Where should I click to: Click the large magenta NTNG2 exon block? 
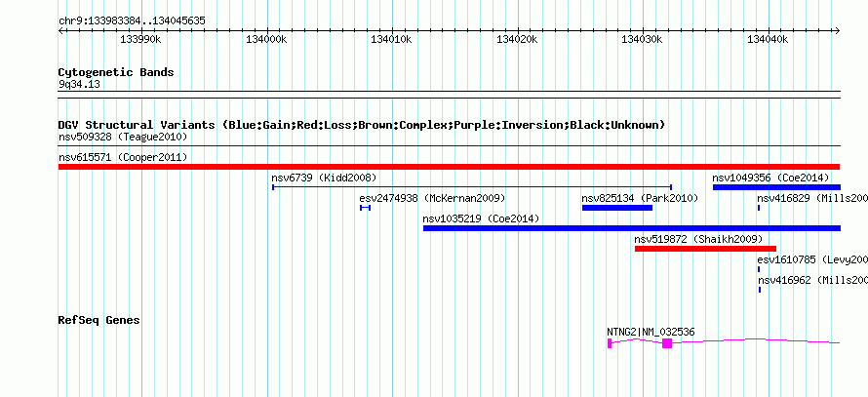click(x=667, y=343)
